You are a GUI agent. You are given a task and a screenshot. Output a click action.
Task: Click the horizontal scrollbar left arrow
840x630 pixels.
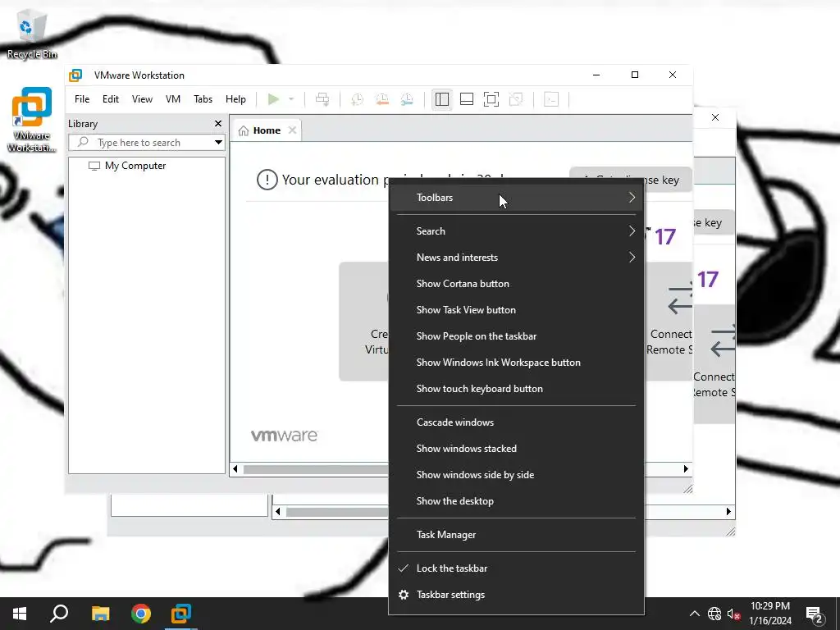tap(235, 469)
